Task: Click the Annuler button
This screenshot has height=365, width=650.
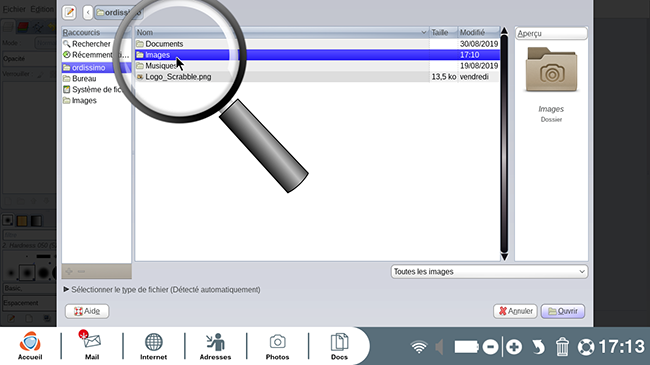Action: pos(515,311)
